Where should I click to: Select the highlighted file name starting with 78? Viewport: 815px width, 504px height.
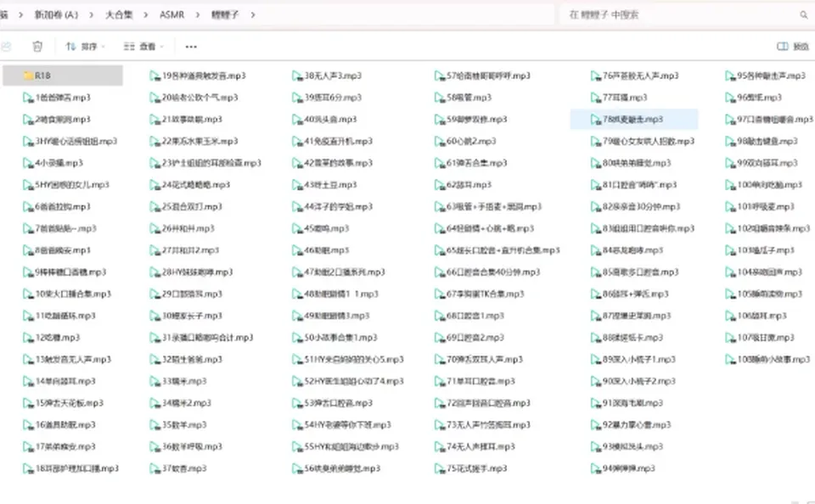(632, 120)
